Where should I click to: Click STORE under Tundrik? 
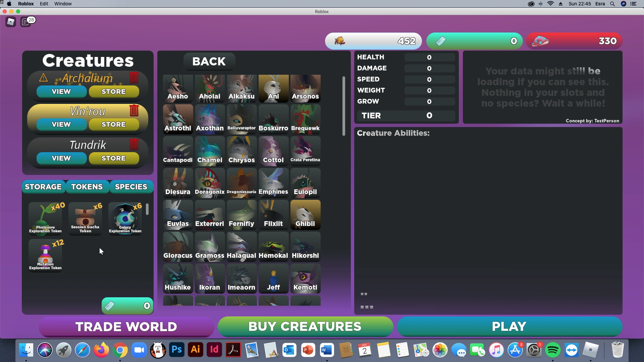(114, 158)
